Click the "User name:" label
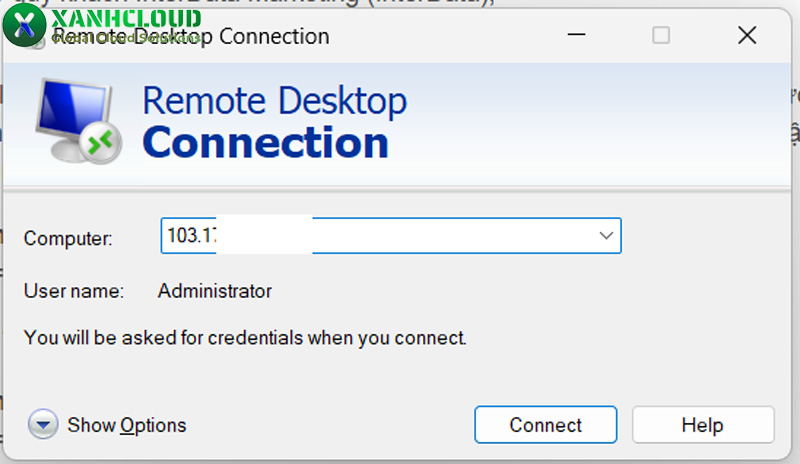 click(73, 292)
